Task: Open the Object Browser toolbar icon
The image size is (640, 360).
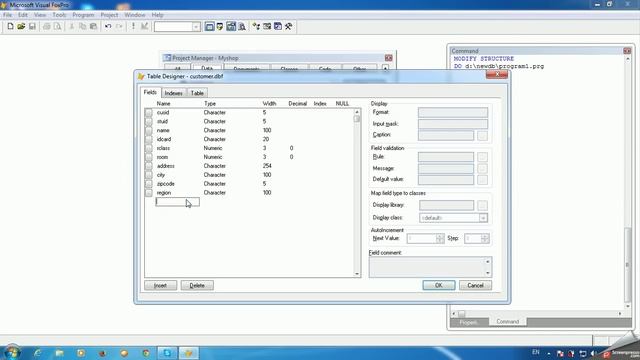Action: coord(267,27)
